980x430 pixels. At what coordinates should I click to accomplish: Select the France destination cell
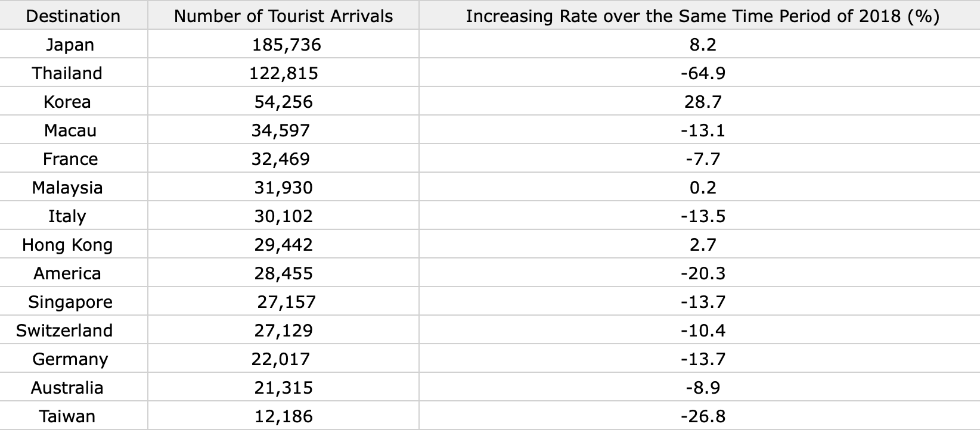pos(73,158)
